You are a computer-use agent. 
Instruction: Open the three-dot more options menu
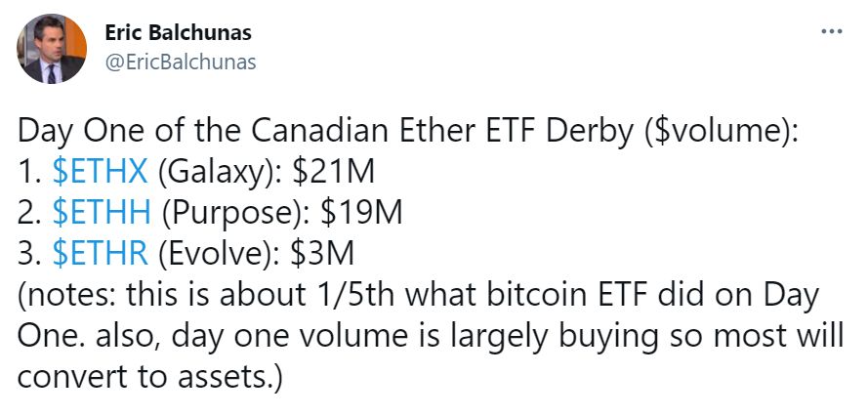coord(831,30)
